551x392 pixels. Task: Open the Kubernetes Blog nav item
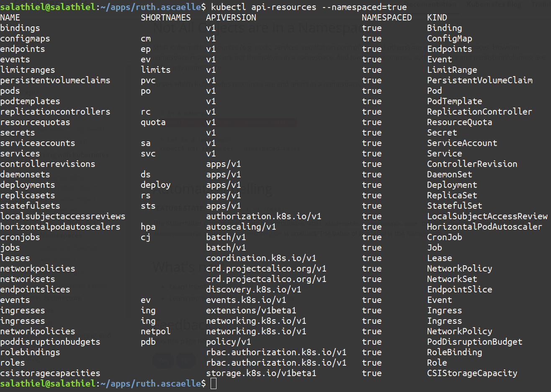[494, 4]
